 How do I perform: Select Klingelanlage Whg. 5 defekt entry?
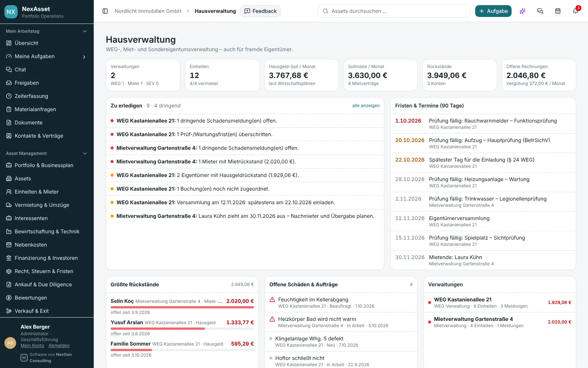click(x=341, y=342)
